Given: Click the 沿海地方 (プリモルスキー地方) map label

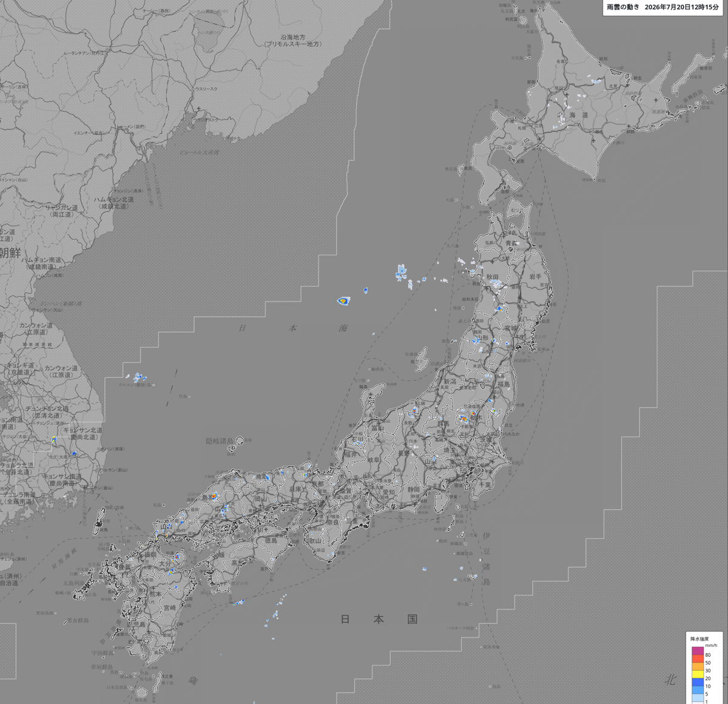Looking at the screenshot, I should point(293,41).
